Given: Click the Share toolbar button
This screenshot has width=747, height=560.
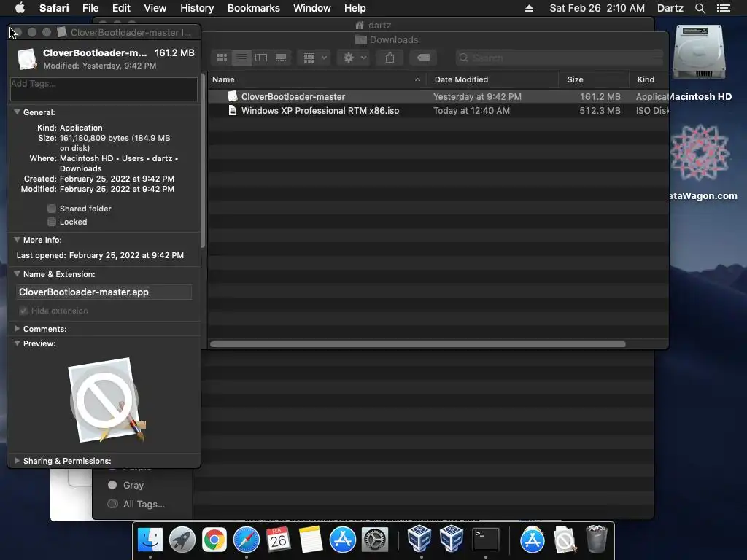Looking at the screenshot, I should pos(390,58).
